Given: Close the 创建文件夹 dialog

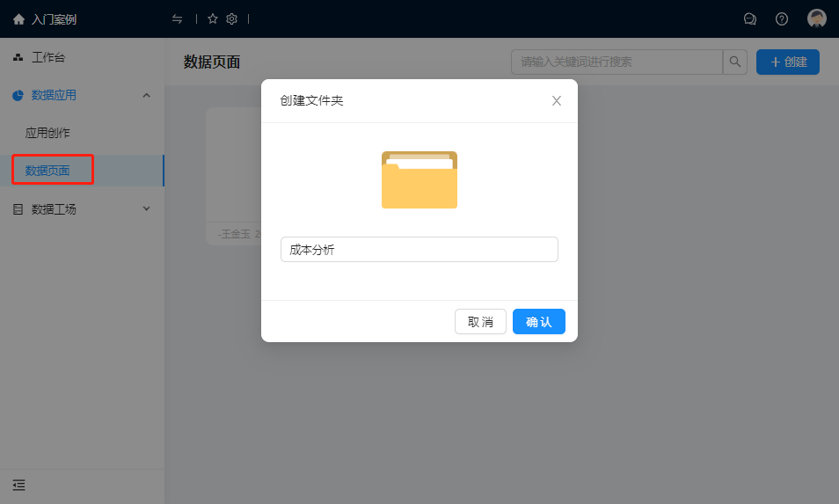Looking at the screenshot, I should click(x=557, y=101).
